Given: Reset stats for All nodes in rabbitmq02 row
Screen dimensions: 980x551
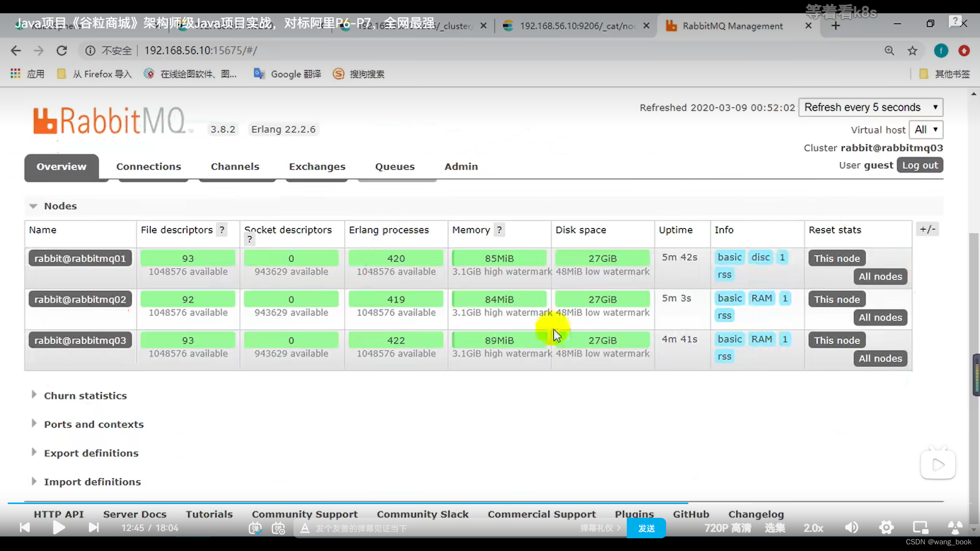Looking at the screenshot, I should point(880,317).
